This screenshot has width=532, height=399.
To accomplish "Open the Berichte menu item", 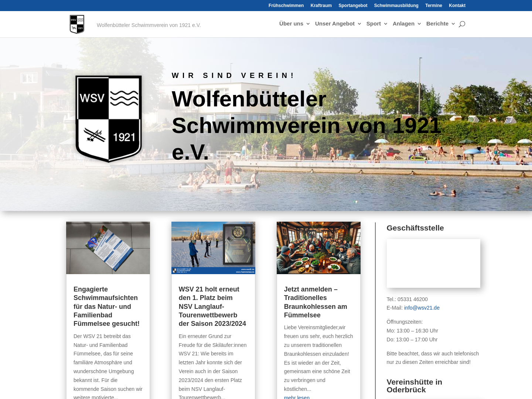I will click(x=437, y=24).
